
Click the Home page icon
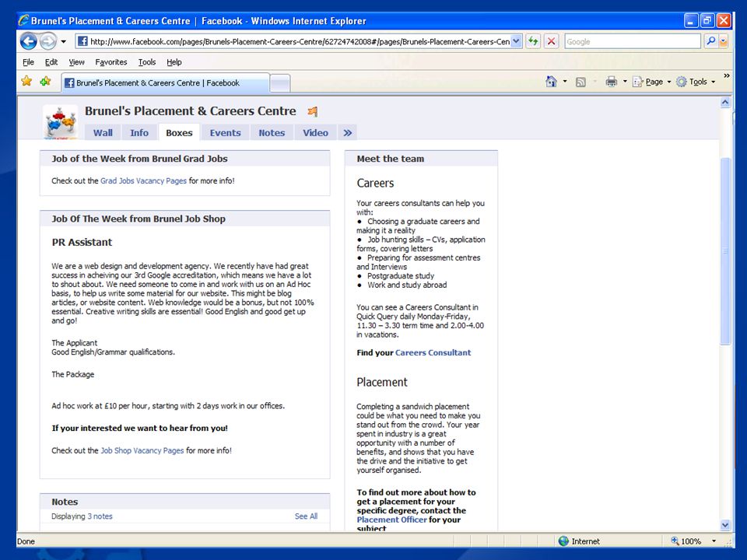click(x=551, y=82)
